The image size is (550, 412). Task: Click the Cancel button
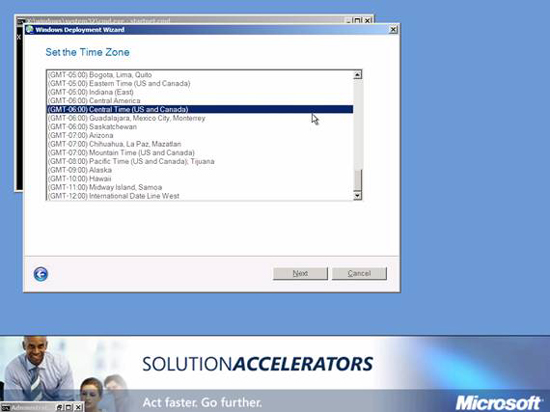click(x=359, y=273)
